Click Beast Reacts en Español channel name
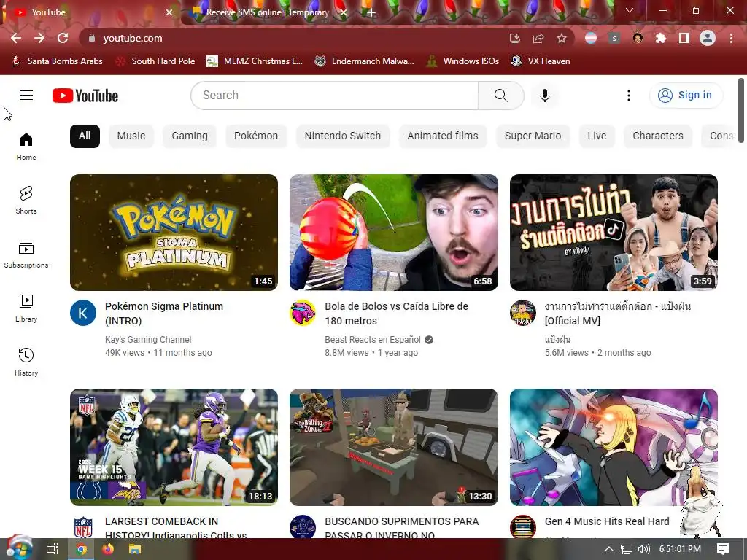 pyautogui.click(x=373, y=340)
